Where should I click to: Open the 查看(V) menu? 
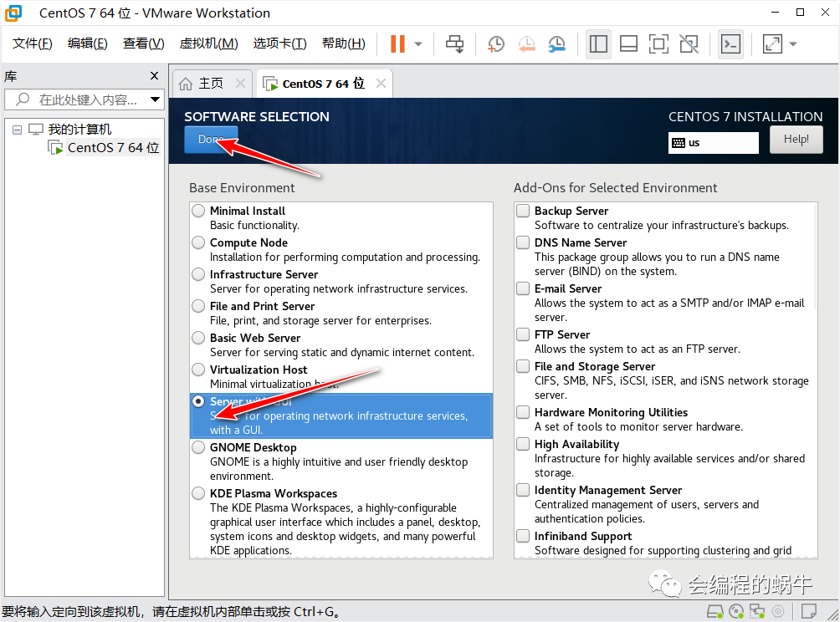click(143, 43)
